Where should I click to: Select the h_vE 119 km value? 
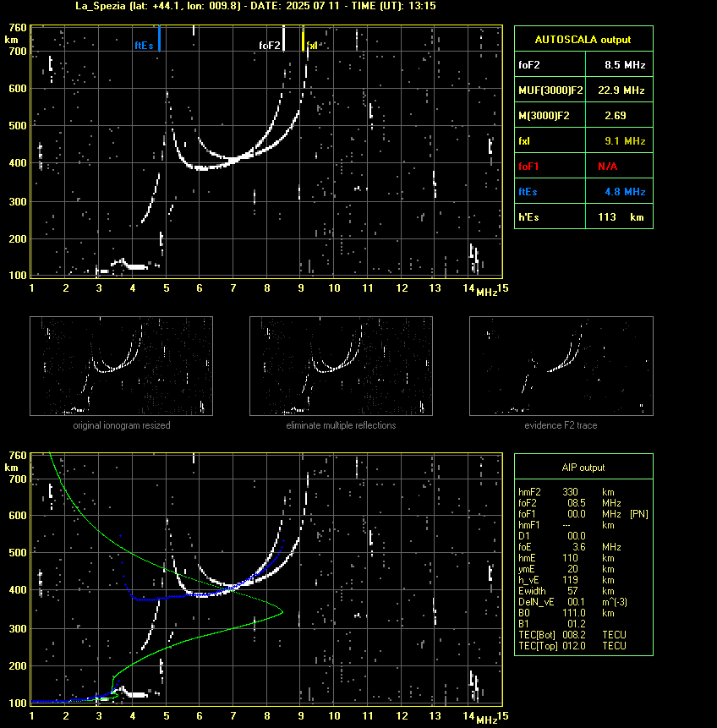(x=570, y=580)
